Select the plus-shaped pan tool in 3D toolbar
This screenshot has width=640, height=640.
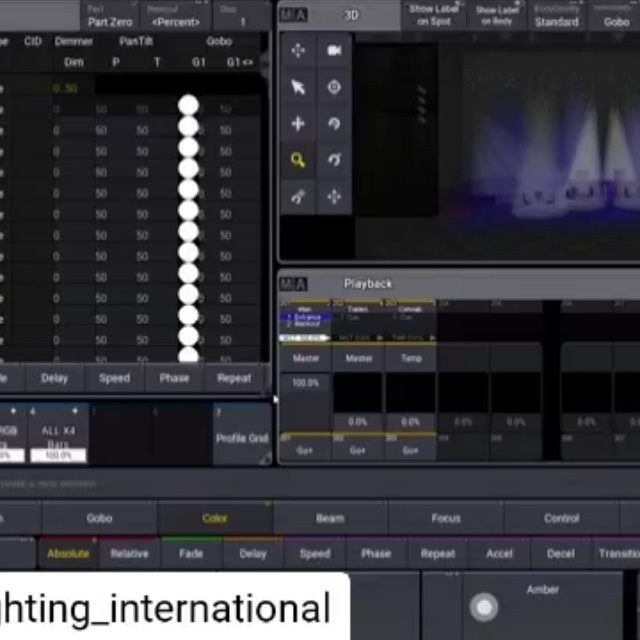coord(298,123)
